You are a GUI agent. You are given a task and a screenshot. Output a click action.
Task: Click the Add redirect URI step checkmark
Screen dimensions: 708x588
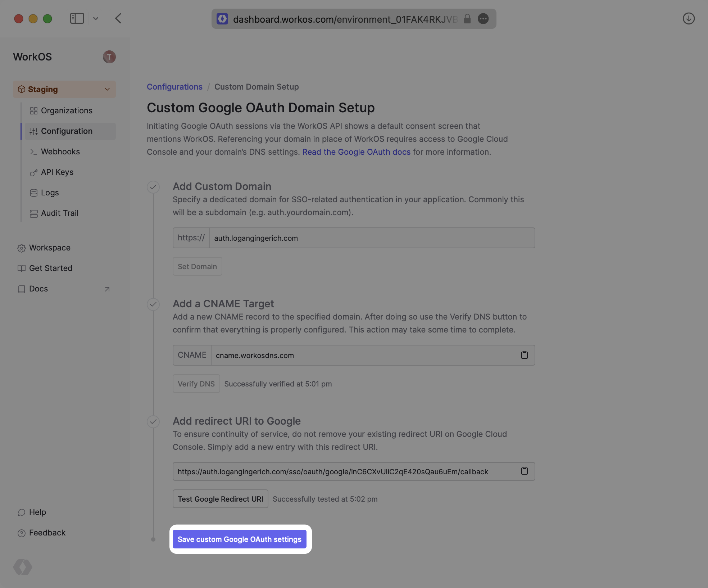[153, 421]
